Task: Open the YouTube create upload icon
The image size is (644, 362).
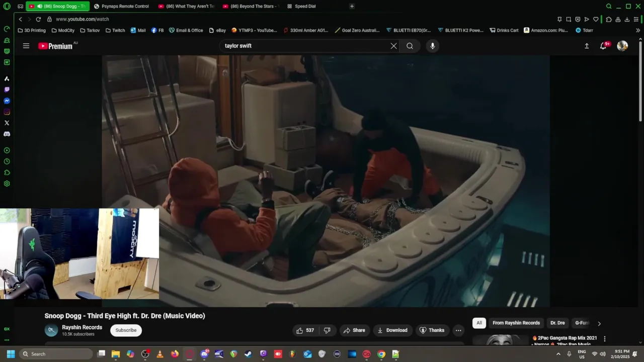Action: [x=587, y=46]
